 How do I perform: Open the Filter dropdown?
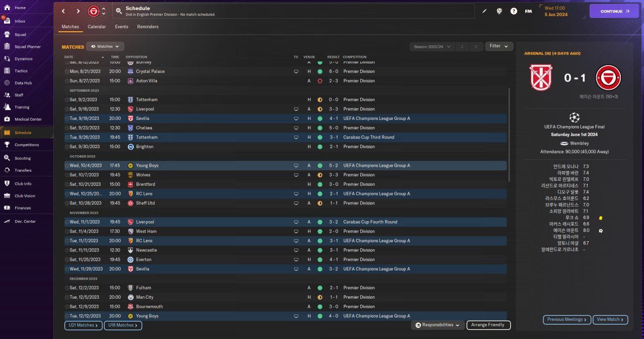499,46
